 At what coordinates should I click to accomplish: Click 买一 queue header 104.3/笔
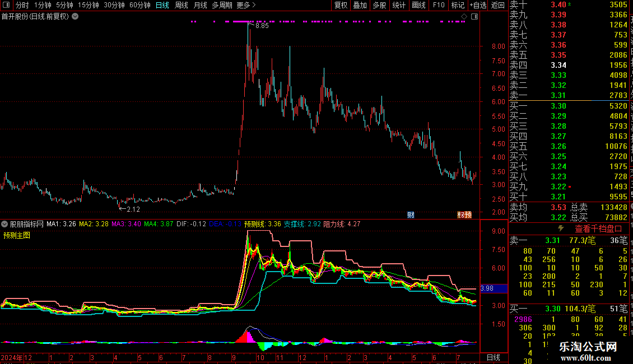point(580,309)
